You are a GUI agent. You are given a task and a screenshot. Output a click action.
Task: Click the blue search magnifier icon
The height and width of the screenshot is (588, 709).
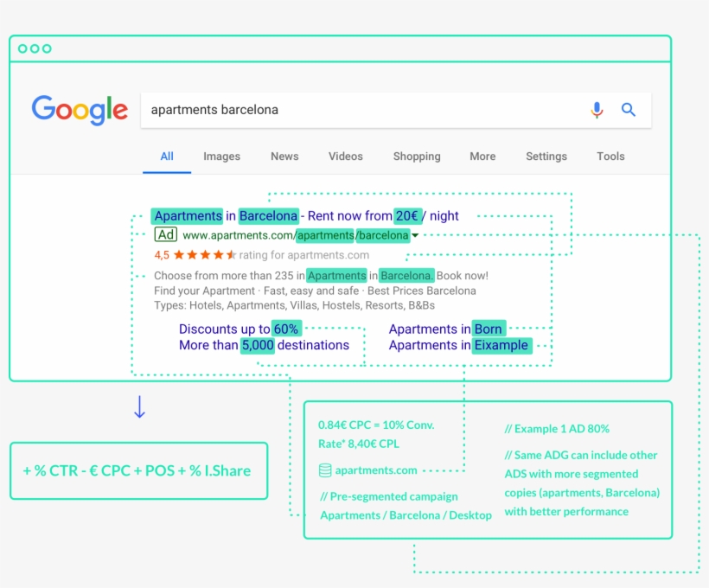pyautogui.click(x=628, y=110)
